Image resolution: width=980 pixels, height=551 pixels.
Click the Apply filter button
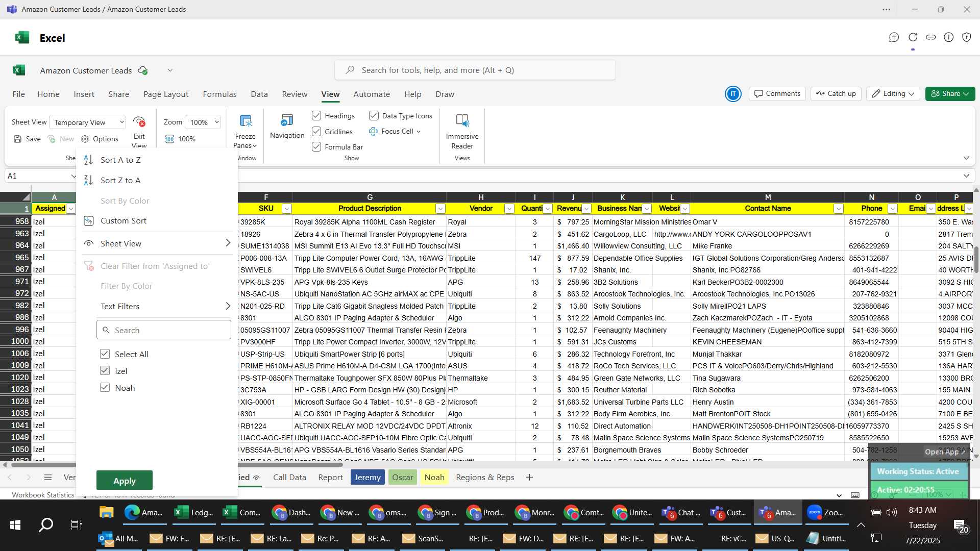125,481
